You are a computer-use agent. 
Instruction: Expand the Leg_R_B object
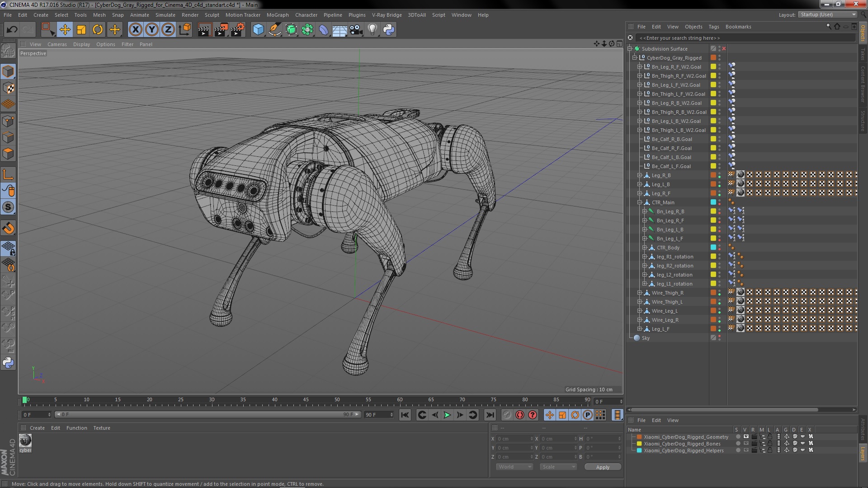640,175
